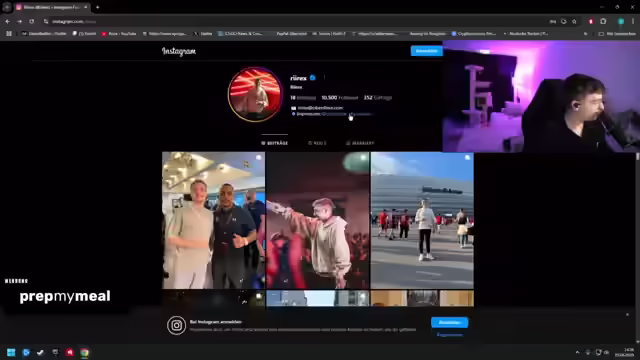Viewport: 640px width, 360px height.
Task: Reload the page with refresh icon
Action: click(x=31, y=21)
